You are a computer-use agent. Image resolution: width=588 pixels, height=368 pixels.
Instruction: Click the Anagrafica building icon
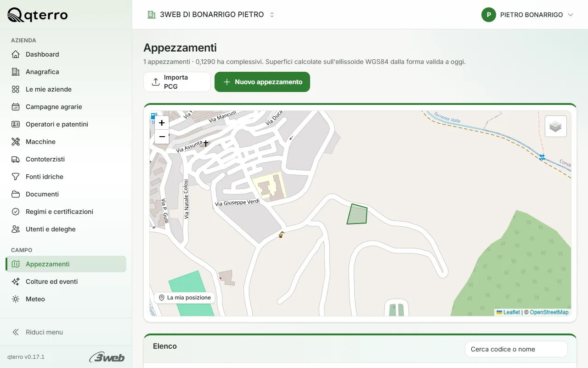click(16, 72)
